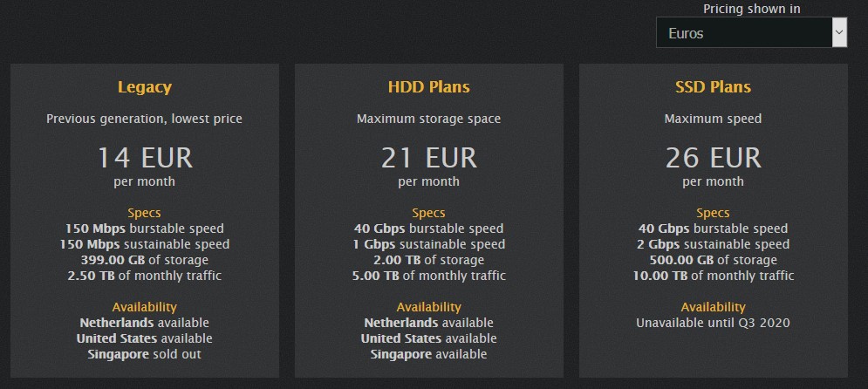868x389 pixels.
Task: Click Previous generation, lowest price text
Action: pyautogui.click(x=145, y=119)
